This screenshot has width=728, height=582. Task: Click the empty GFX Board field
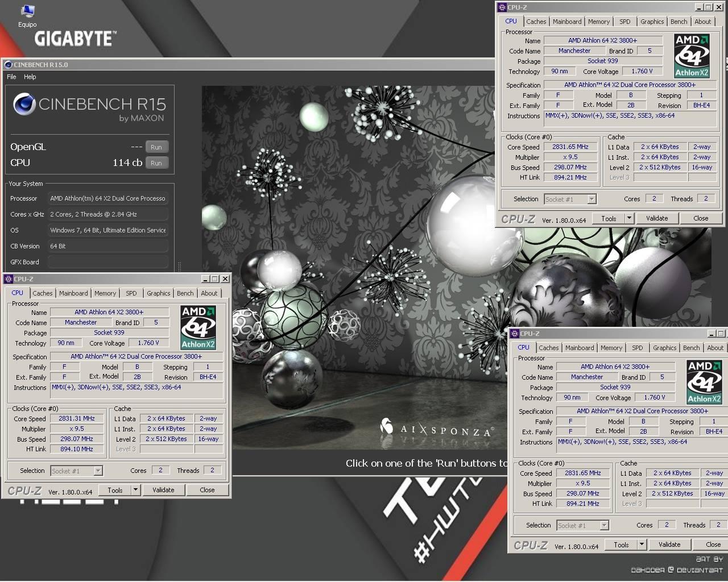pyautogui.click(x=108, y=262)
